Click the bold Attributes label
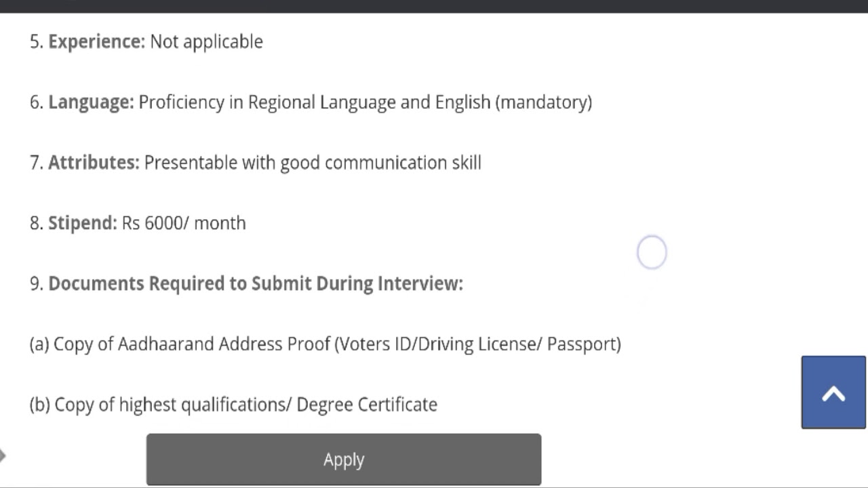The image size is (868, 488). (x=94, y=163)
